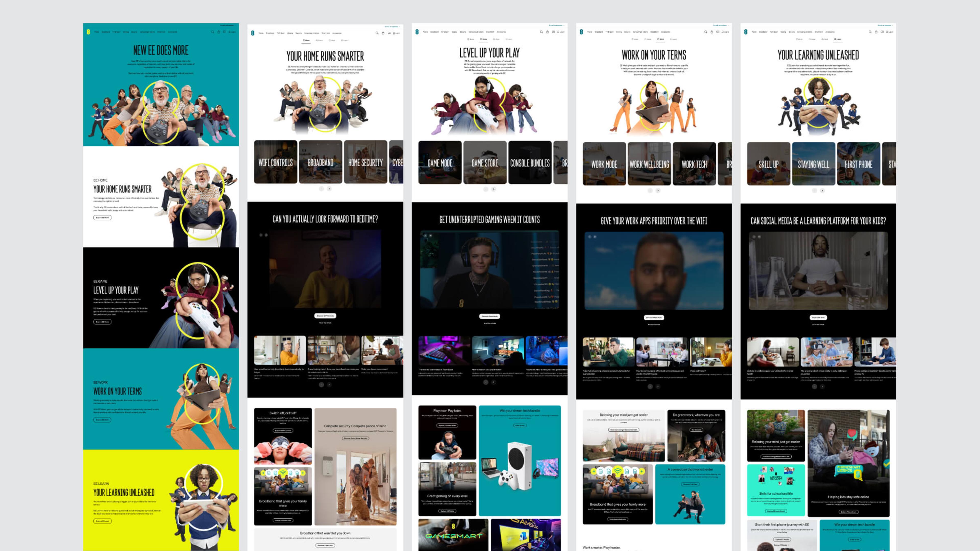Click Read the article under the bedtime video

(325, 323)
